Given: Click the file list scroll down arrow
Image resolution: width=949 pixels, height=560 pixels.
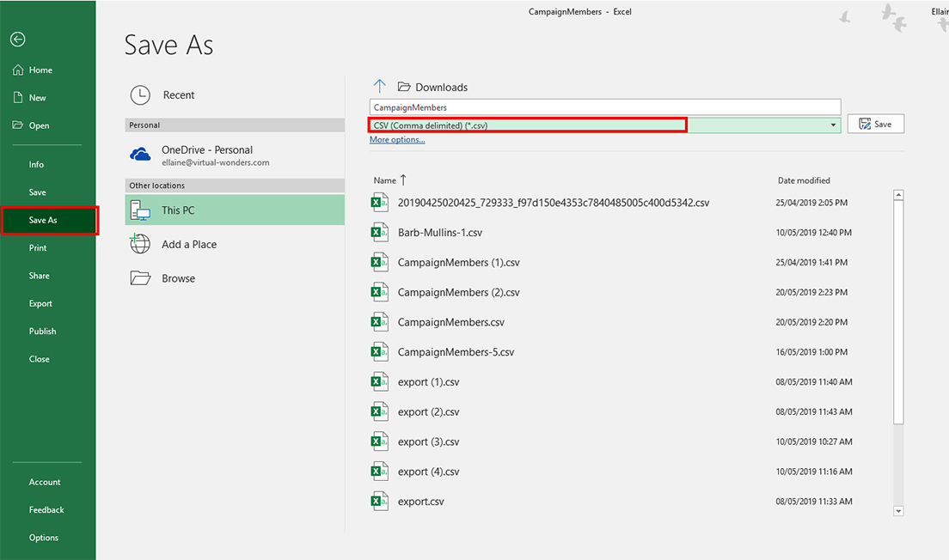Looking at the screenshot, I should click(898, 511).
